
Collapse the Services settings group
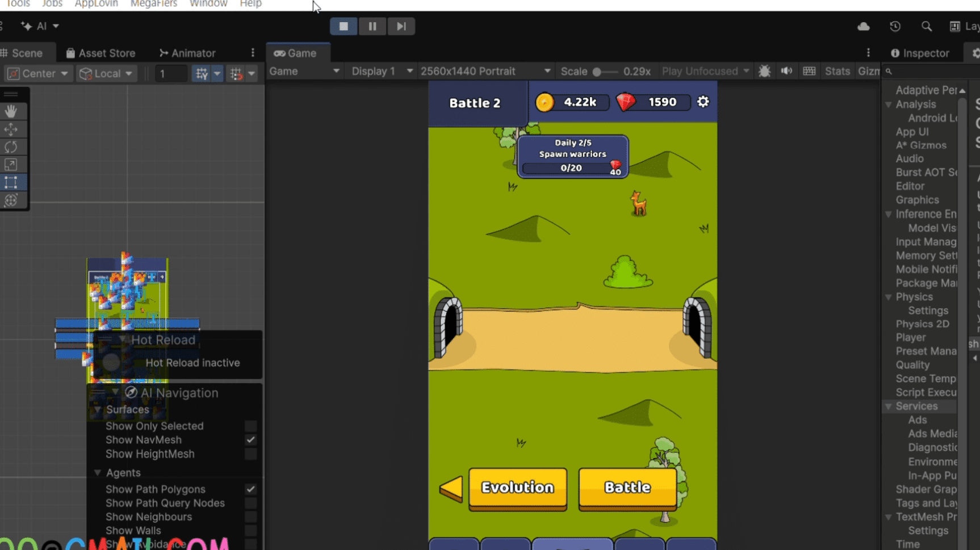(889, 406)
